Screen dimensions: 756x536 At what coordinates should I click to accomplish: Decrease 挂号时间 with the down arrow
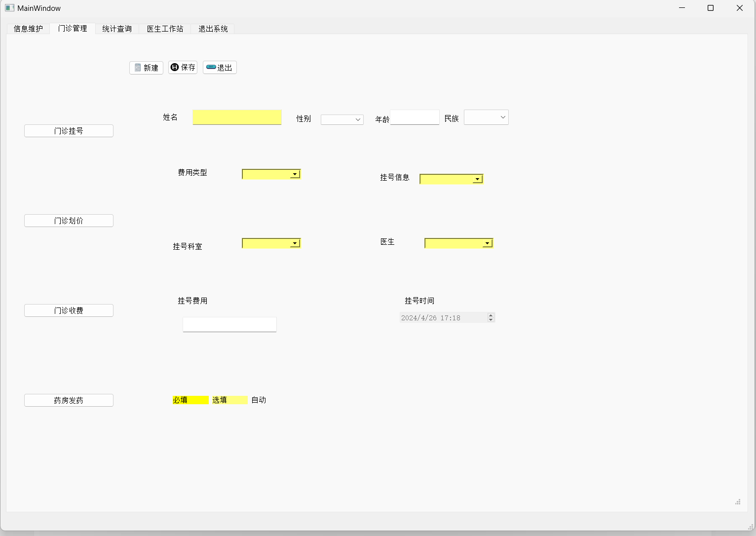[491, 320]
